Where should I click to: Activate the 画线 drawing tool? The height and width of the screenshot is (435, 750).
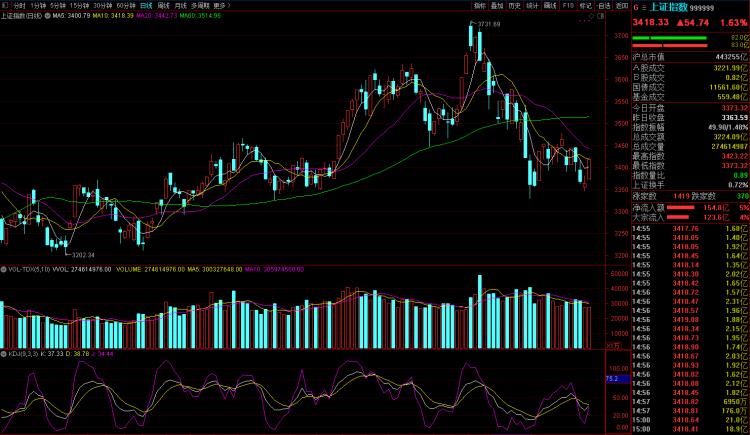550,5
